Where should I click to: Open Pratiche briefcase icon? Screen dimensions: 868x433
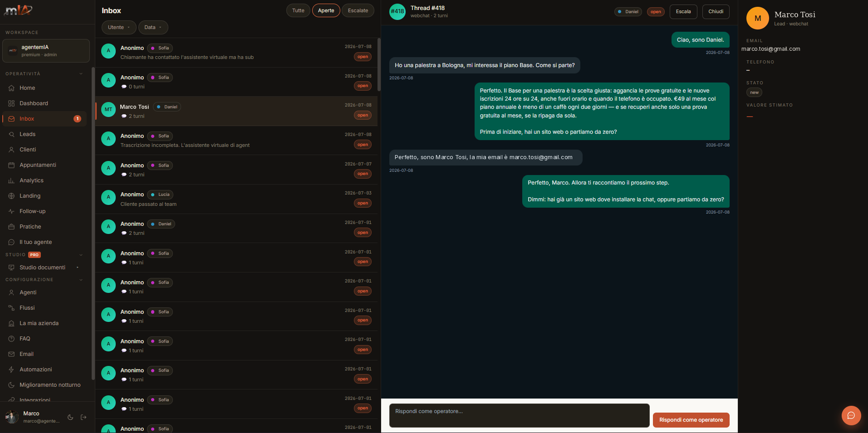pos(11,227)
